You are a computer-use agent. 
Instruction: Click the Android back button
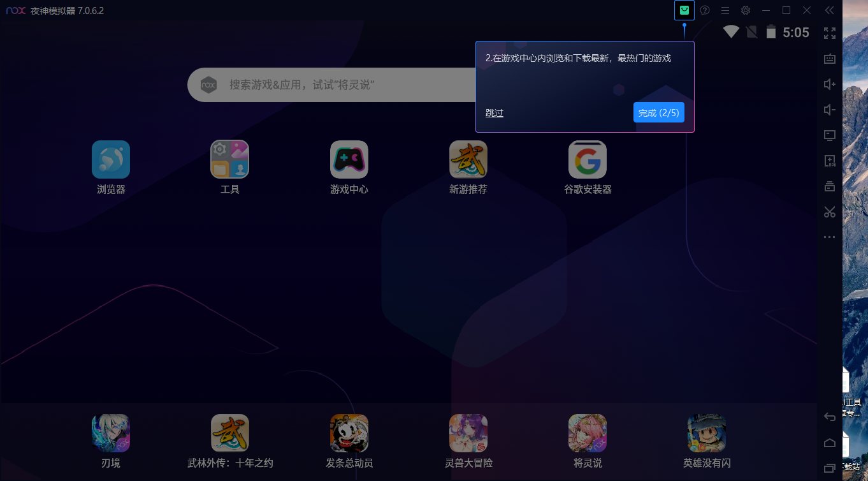830,417
